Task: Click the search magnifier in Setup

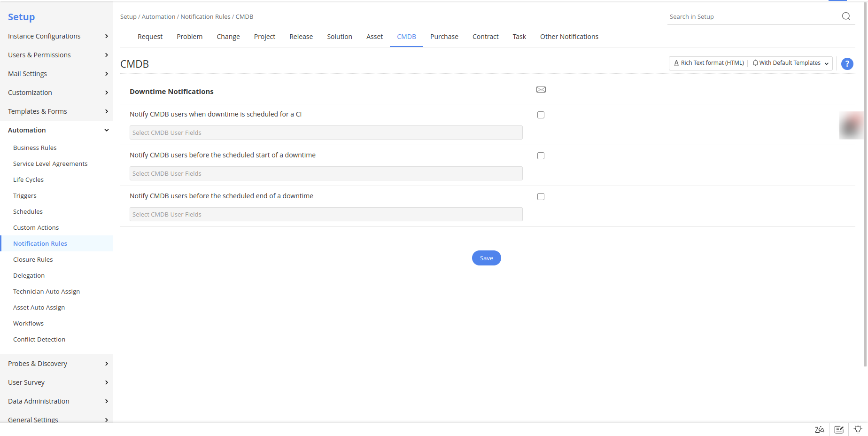Action: 846,16
